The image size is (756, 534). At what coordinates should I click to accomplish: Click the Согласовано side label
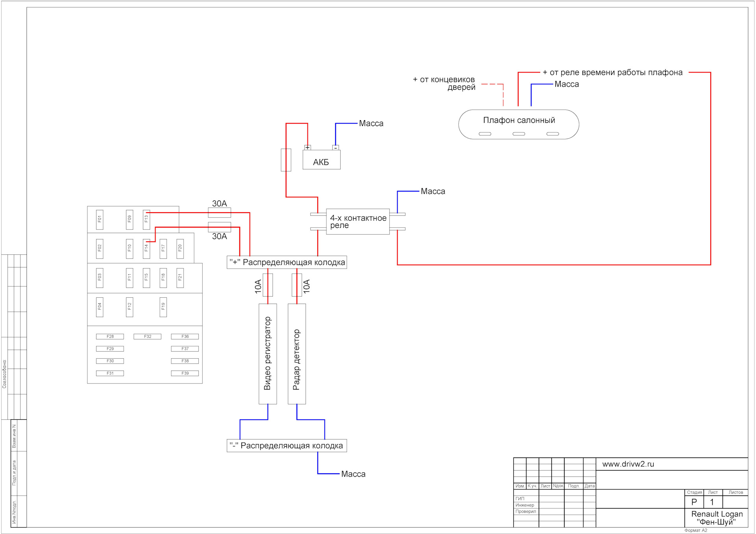point(4,374)
